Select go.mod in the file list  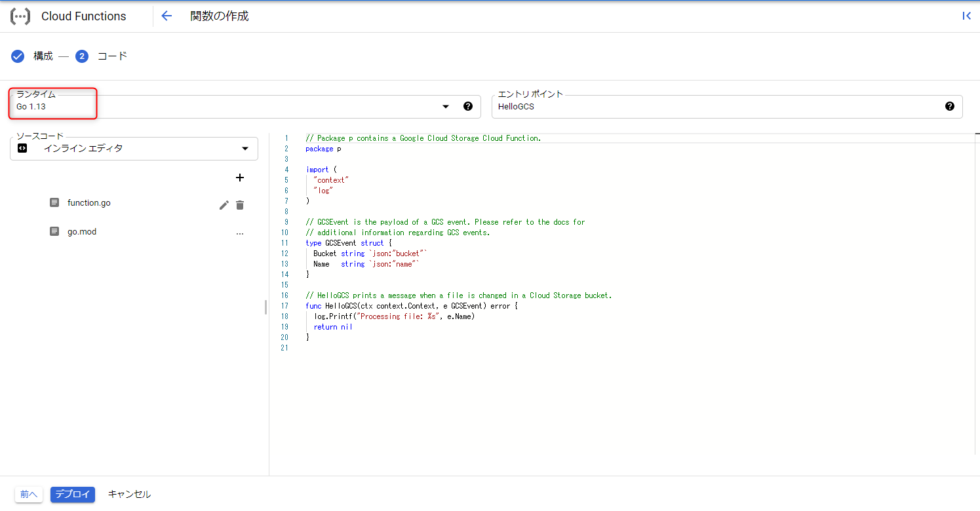tap(82, 231)
